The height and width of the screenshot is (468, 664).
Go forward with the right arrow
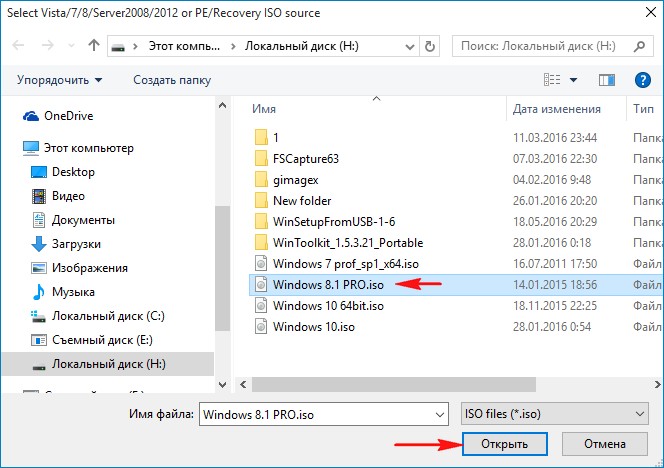(48, 45)
